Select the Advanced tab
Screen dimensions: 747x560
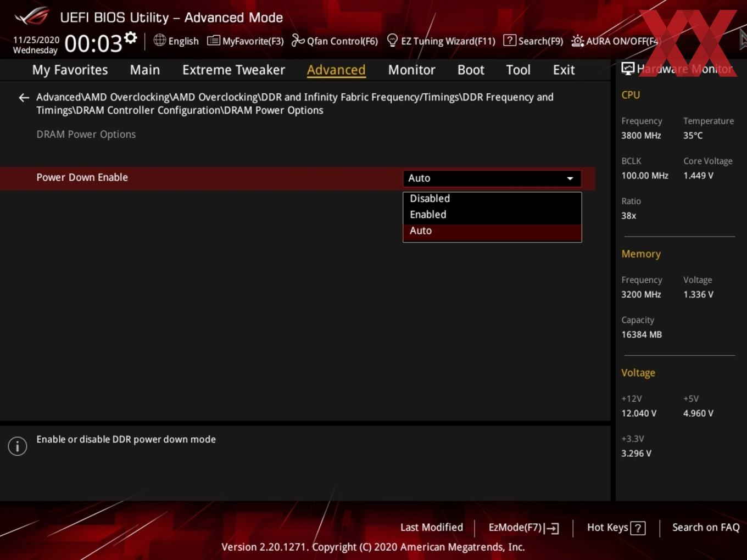tap(336, 70)
